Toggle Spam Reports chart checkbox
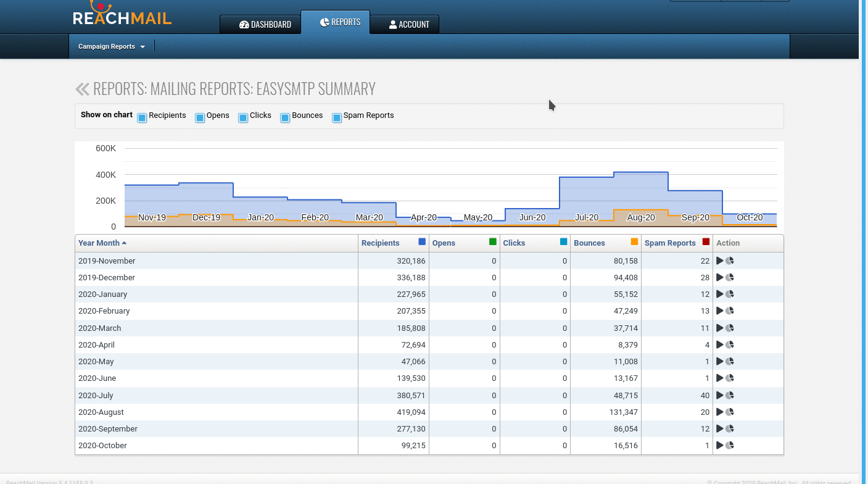 pos(337,118)
